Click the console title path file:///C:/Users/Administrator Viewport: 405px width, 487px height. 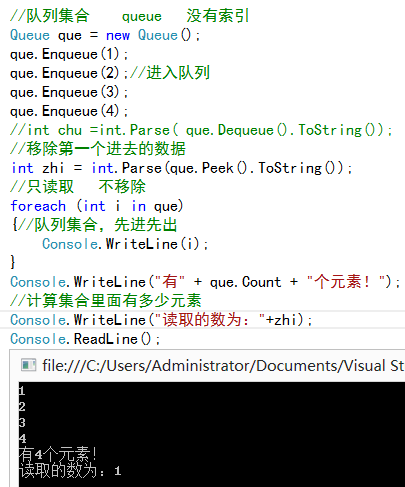click(x=148, y=366)
